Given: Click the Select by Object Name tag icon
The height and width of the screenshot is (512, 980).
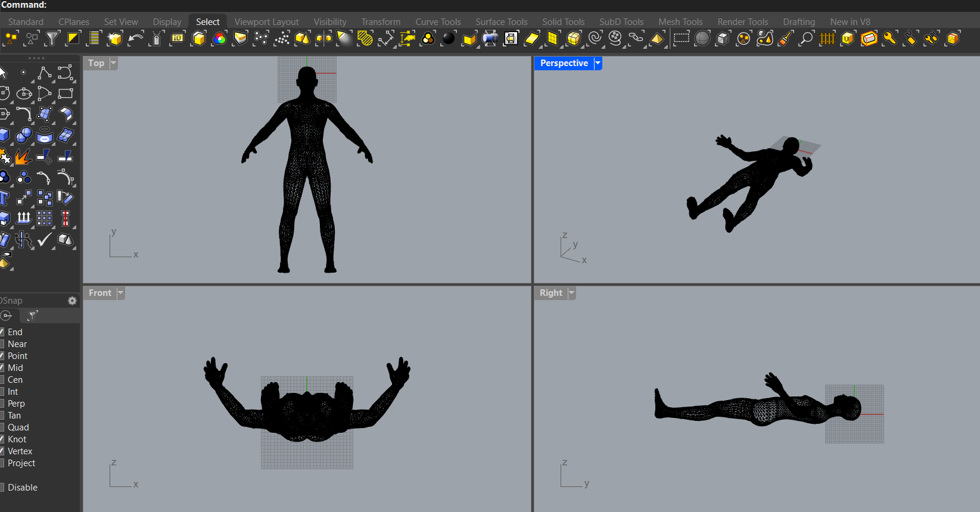Looking at the screenshot, I should coord(157,39).
